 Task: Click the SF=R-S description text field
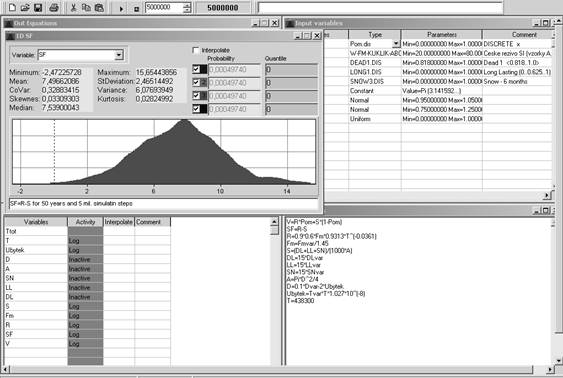pyautogui.click(x=164, y=204)
